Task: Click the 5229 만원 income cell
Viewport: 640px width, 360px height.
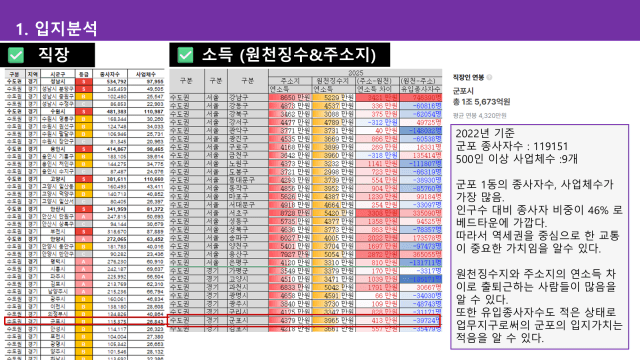Action: point(333,98)
